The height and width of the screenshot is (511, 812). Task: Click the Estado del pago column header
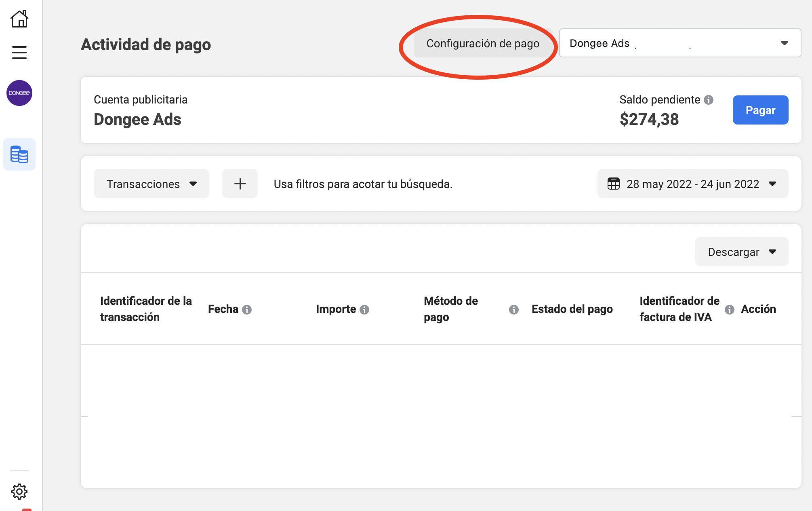(x=572, y=309)
